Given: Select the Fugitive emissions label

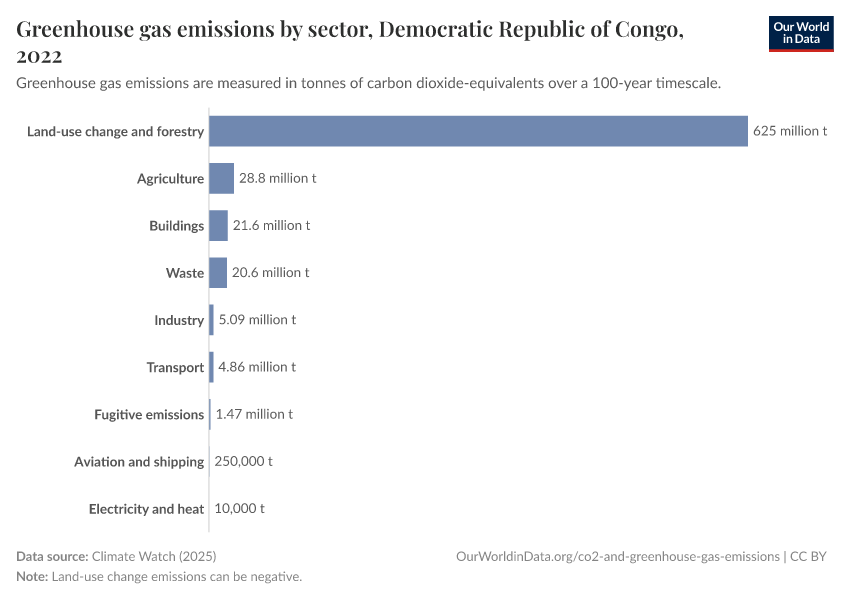Looking at the screenshot, I should click(149, 414).
